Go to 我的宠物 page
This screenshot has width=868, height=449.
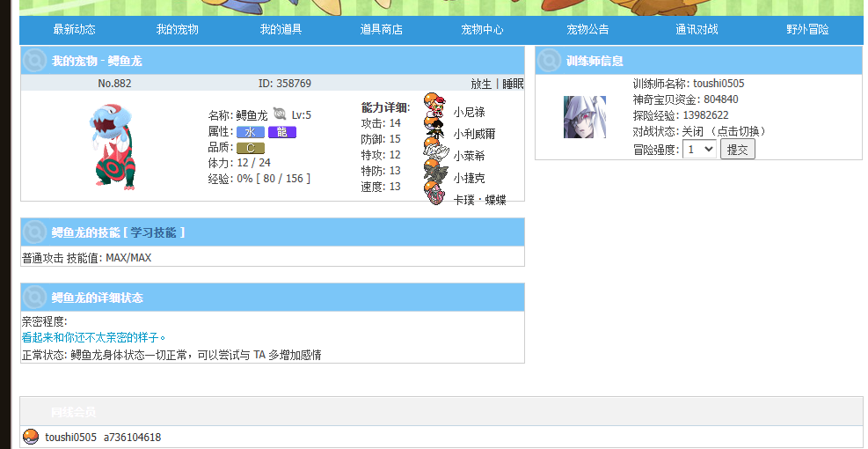pyautogui.click(x=177, y=29)
